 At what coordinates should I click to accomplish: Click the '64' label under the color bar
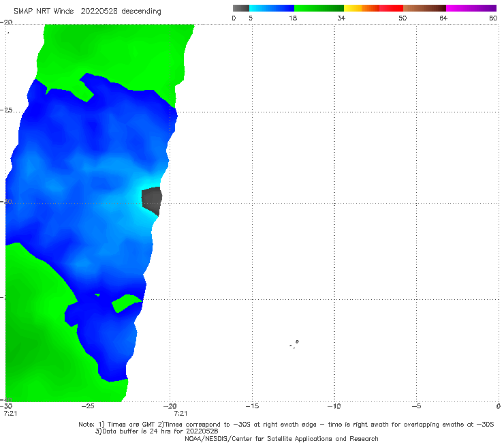coord(443,18)
